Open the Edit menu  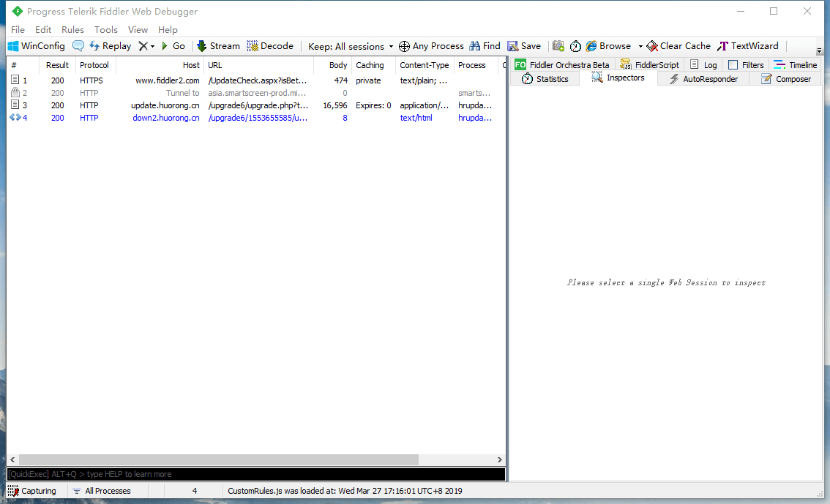[x=43, y=29]
